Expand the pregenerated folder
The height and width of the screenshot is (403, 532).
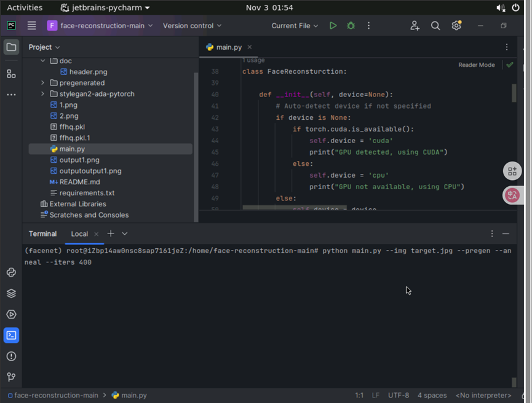43,83
